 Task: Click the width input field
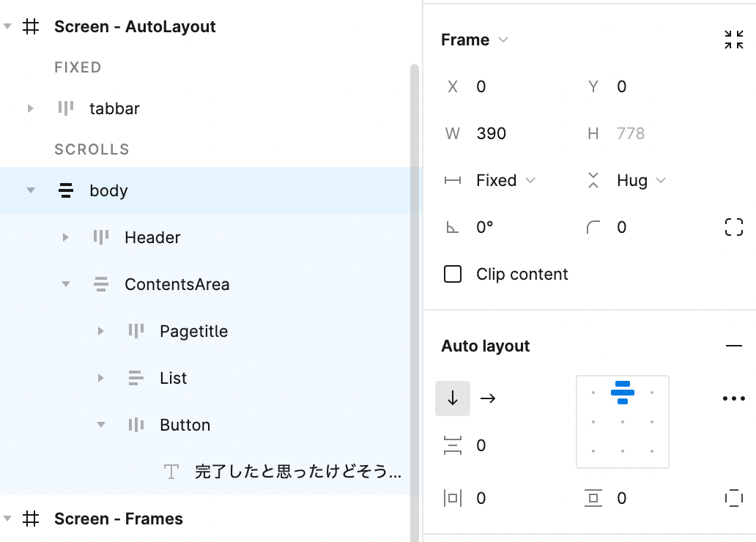coord(513,133)
